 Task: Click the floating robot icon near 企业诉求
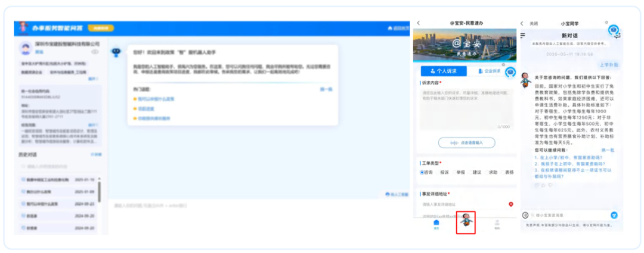click(x=510, y=72)
